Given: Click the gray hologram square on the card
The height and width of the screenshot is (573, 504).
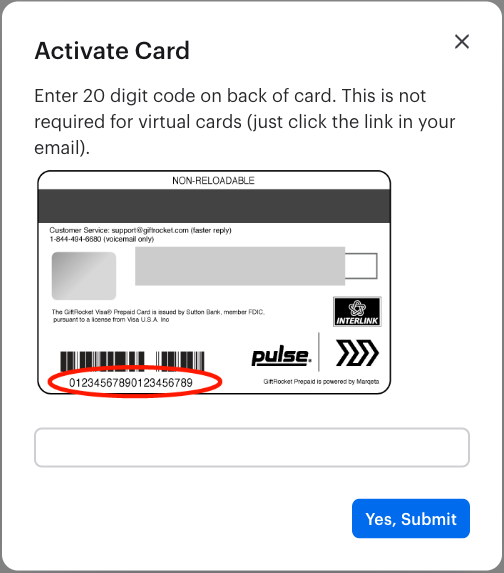Looking at the screenshot, I should [x=84, y=276].
